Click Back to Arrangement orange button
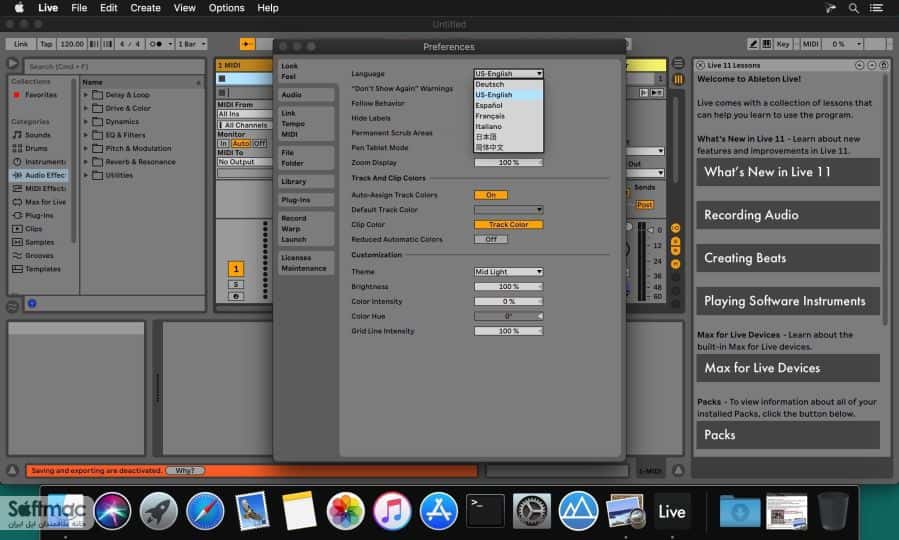Image resolution: width=899 pixels, height=540 pixels. click(247, 44)
